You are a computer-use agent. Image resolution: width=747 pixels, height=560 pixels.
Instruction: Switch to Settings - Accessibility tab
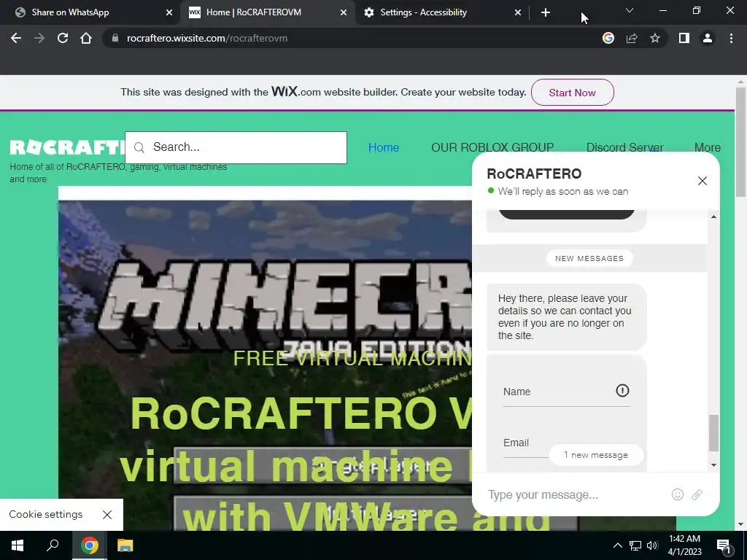(x=442, y=12)
